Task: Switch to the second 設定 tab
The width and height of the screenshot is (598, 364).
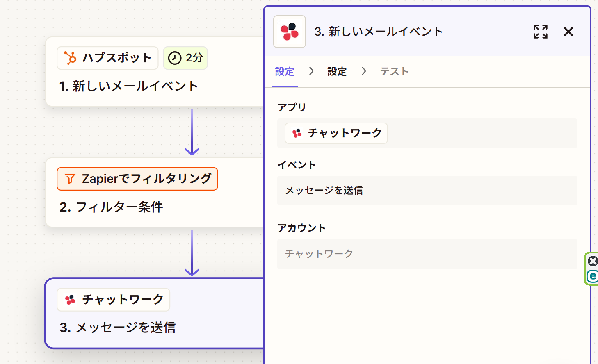Action: [337, 72]
